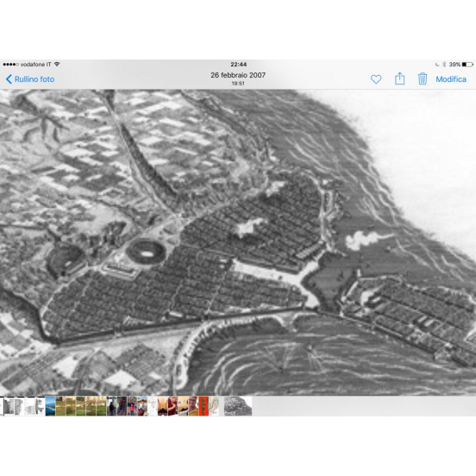
Task: Tap the Bluetooth status icon
Action: [444, 65]
